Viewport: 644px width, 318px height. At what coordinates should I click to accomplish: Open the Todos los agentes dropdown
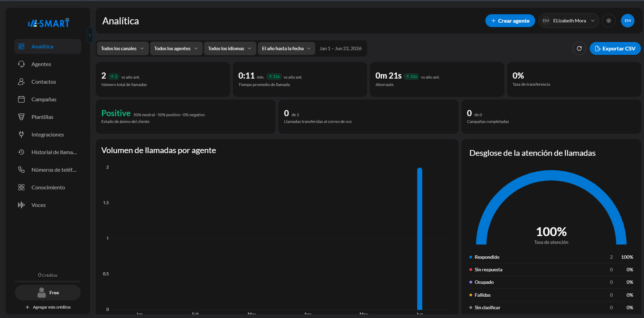[x=176, y=48]
